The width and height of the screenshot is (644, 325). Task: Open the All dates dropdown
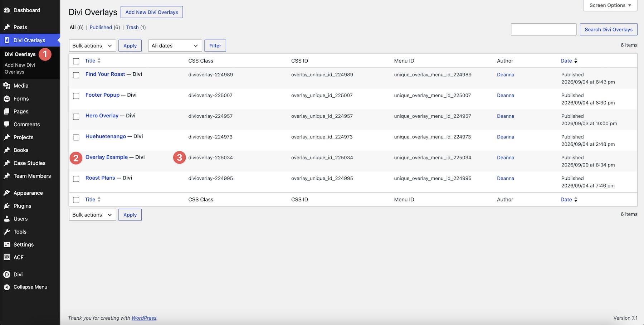tap(175, 46)
